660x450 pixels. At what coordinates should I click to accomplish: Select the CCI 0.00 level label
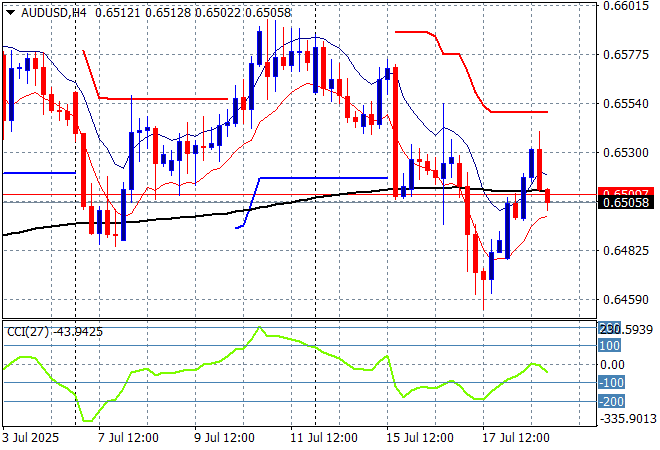[612, 365]
